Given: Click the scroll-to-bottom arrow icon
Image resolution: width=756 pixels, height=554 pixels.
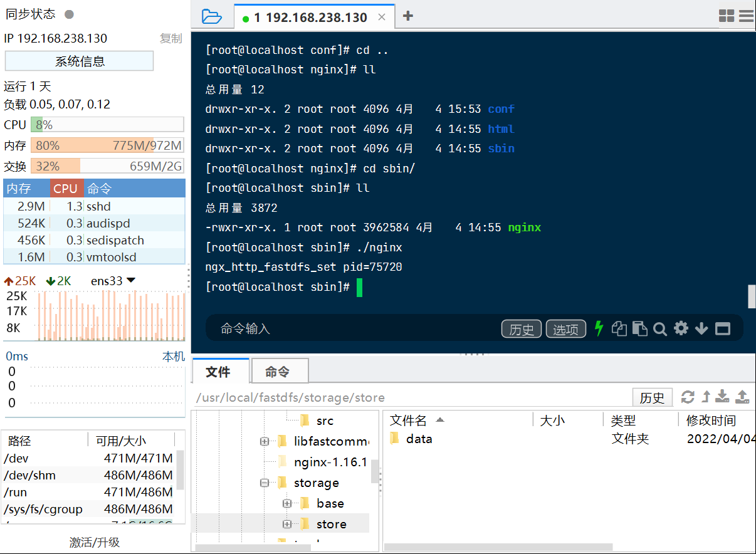Looking at the screenshot, I should point(701,328).
